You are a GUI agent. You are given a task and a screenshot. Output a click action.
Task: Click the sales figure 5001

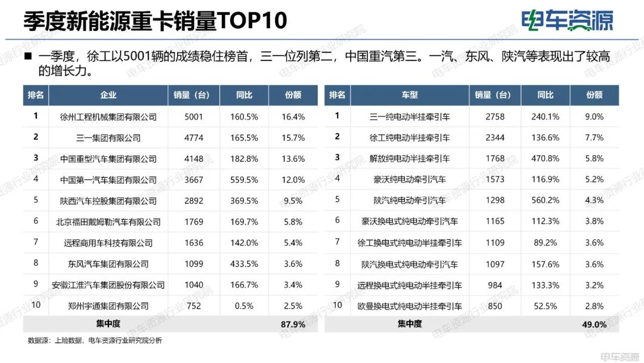194,117
